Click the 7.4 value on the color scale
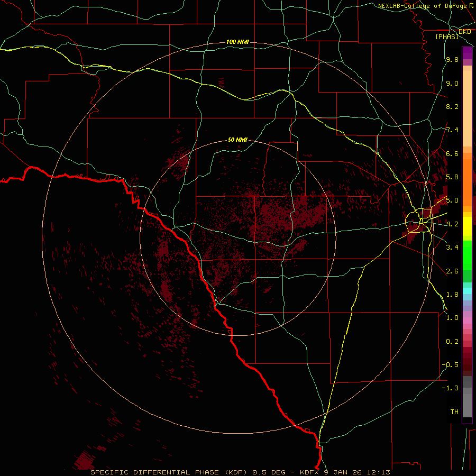The image size is (476, 476). coord(452,130)
